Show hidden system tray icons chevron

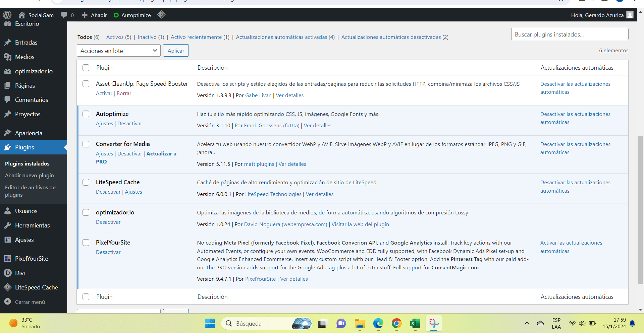point(527,323)
